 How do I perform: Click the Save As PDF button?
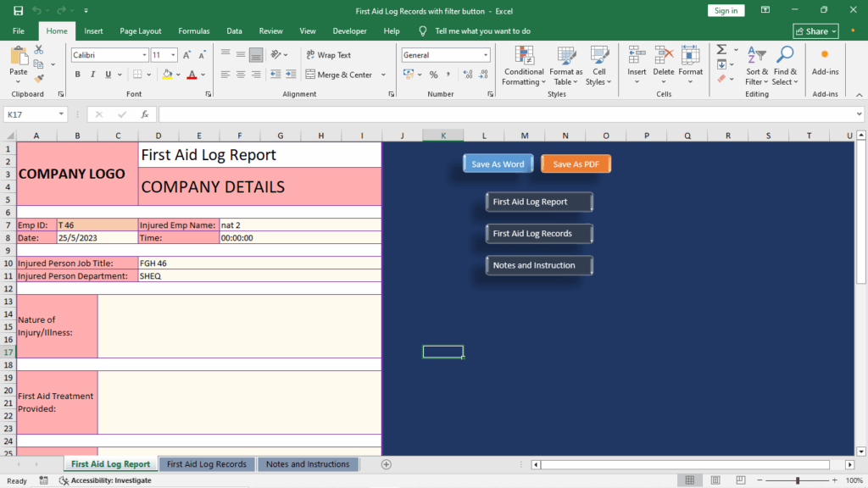576,163
